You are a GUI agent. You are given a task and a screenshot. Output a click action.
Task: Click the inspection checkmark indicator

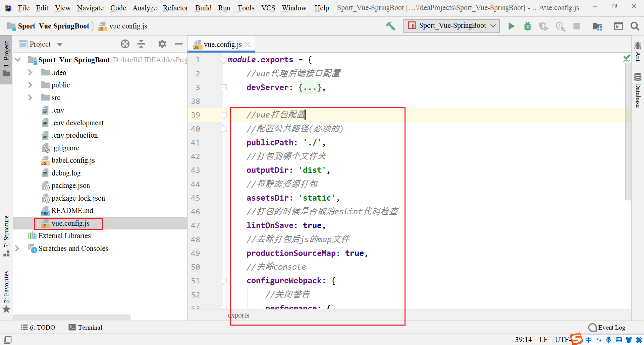(x=627, y=58)
